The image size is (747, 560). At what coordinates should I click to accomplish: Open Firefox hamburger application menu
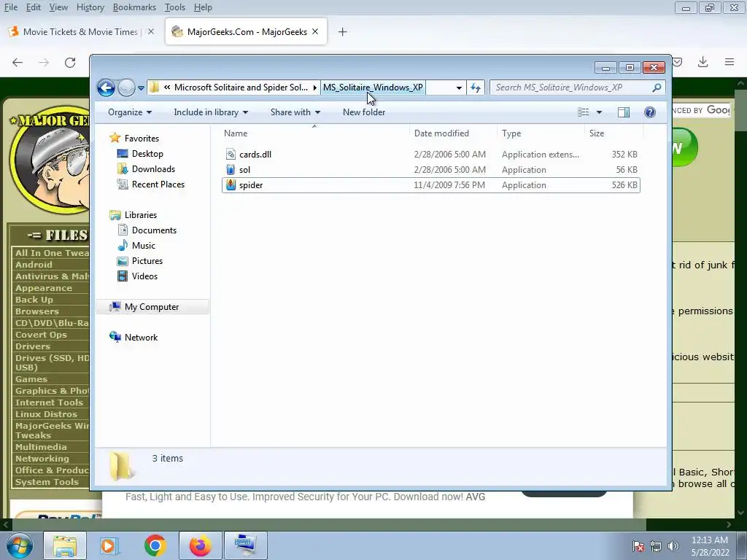(729, 62)
